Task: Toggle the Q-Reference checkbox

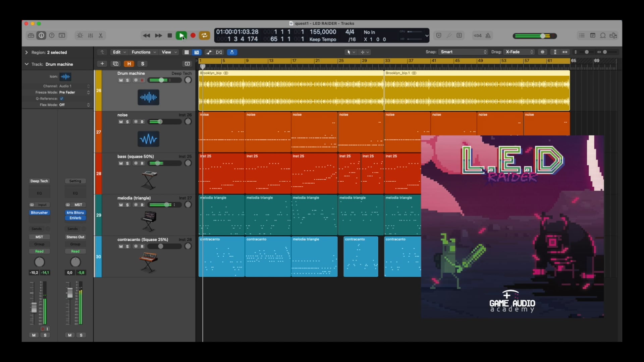Action: point(62,99)
